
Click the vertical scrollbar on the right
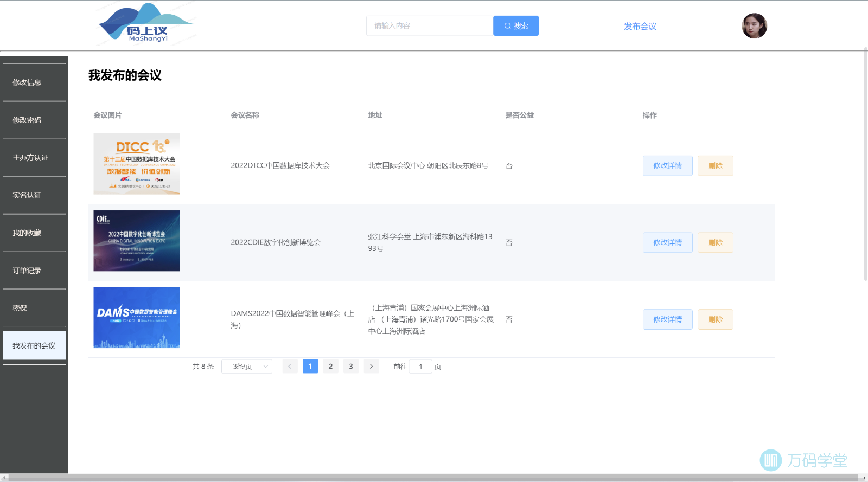click(865, 164)
